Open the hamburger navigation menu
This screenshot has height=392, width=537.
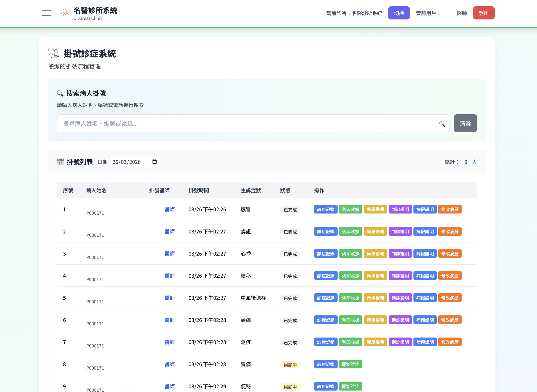46,13
